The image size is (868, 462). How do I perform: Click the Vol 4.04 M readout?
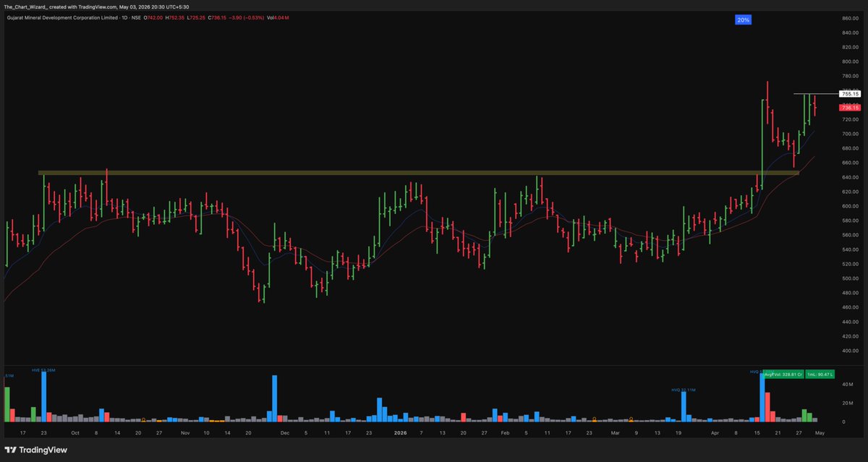point(278,18)
